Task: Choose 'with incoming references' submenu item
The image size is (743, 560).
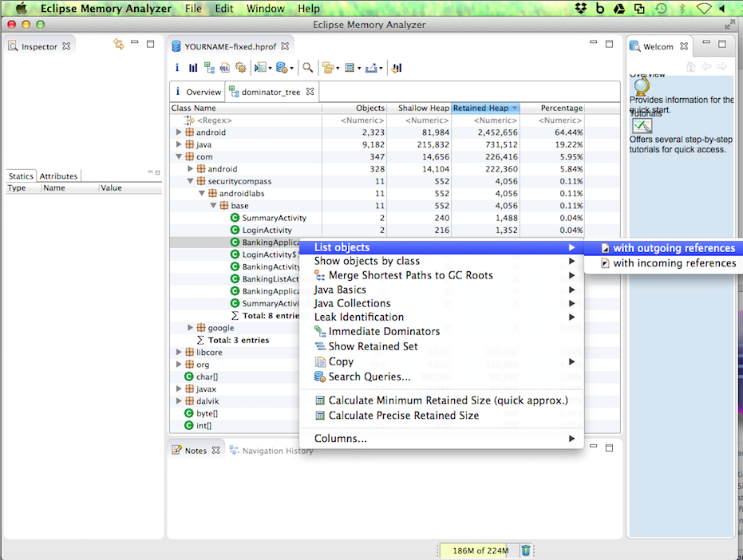Action: tap(674, 263)
